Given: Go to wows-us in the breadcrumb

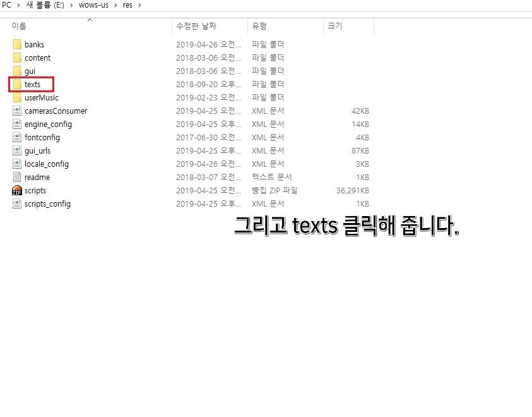Looking at the screenshot, I should (x=93, y=5).
